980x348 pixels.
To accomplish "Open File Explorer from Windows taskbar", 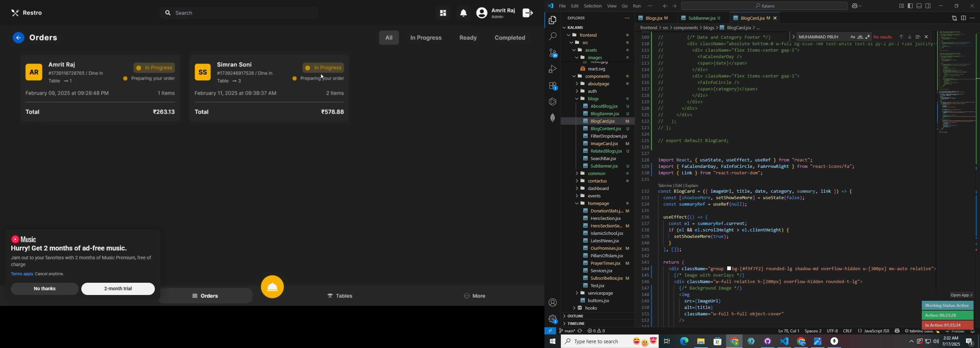I will (x=701, y=342).
